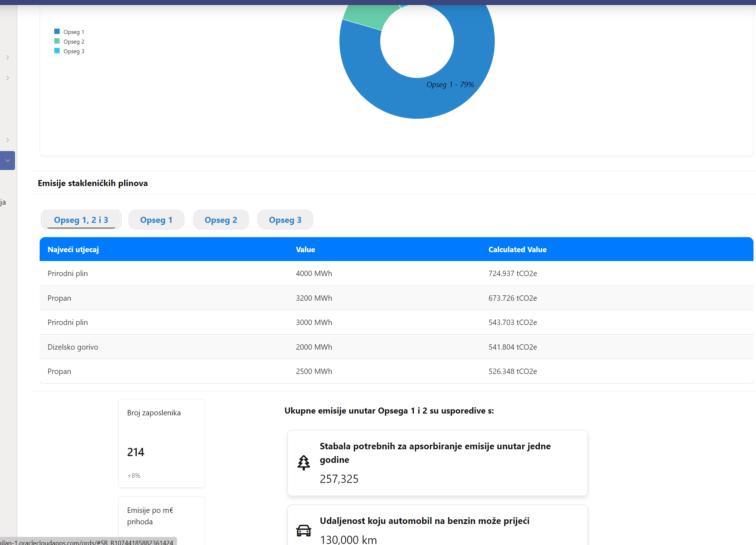The image size is (756, 545).
Task: Click the car icon in distance card
Action: pos(304,530)
